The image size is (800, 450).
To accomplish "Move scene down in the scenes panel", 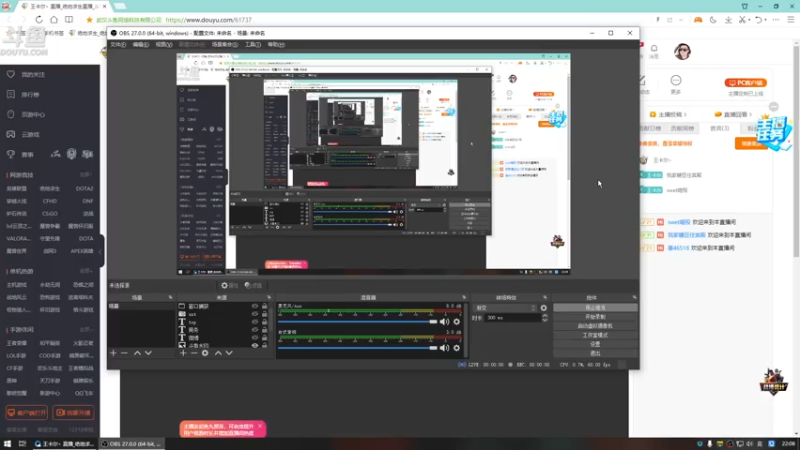I will coord(148,353).
